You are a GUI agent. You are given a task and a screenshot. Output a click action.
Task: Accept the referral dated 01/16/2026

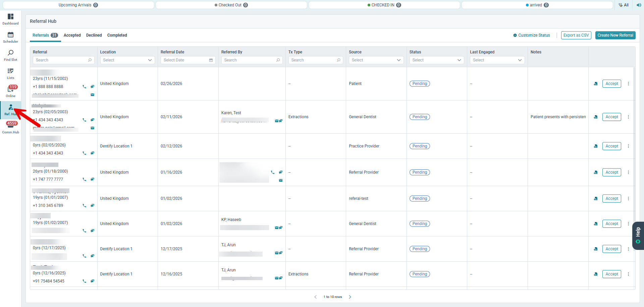[x=612, y=172]
